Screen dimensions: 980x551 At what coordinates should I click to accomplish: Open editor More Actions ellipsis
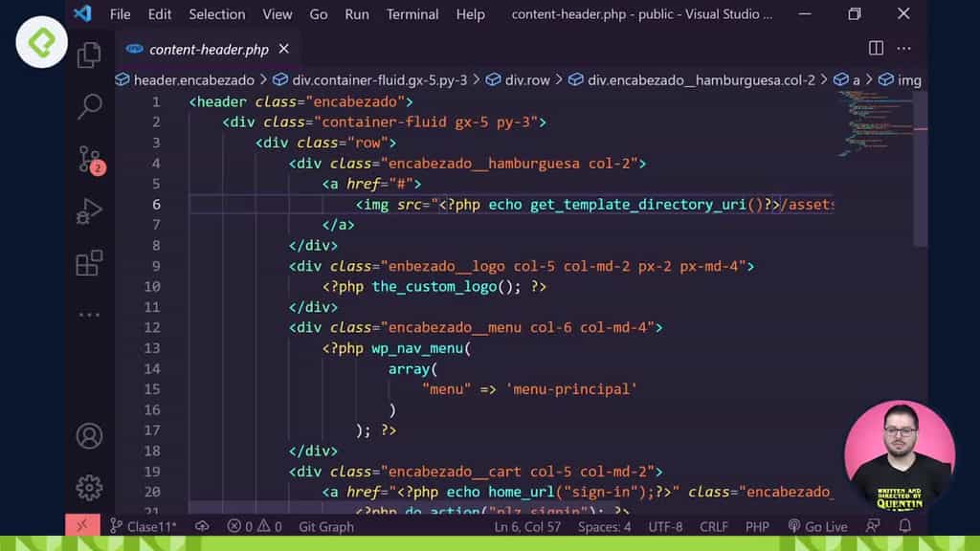[903, 48]
